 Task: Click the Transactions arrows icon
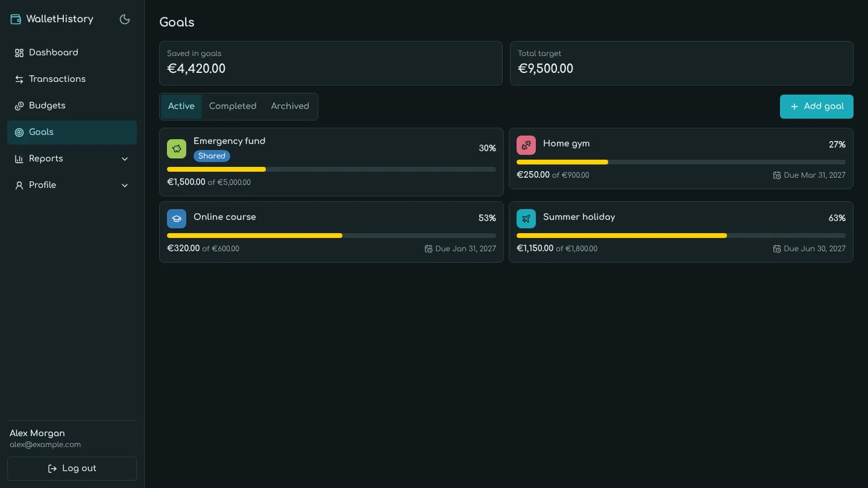[19, 80]
